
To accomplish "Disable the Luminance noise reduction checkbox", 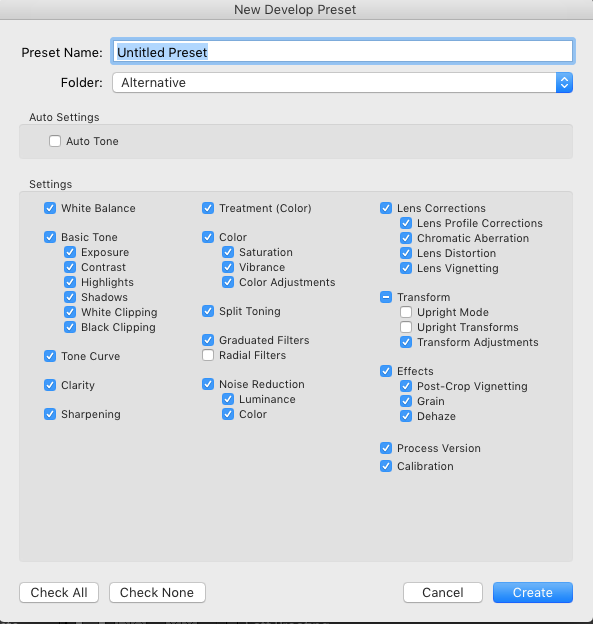I will coord(228,399).
